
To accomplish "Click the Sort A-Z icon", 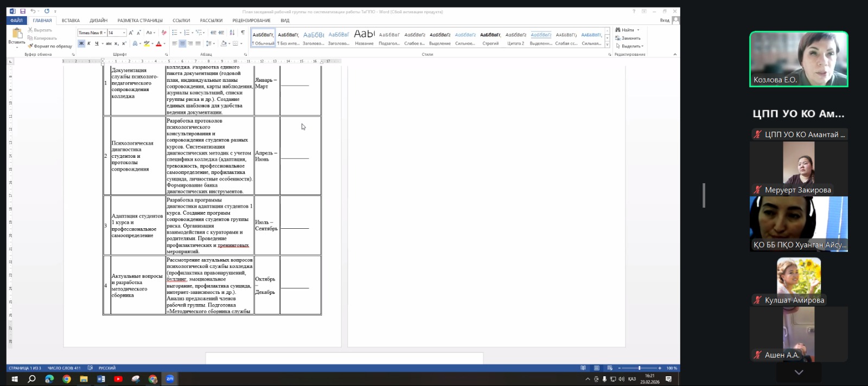I will tap(232, 33).
